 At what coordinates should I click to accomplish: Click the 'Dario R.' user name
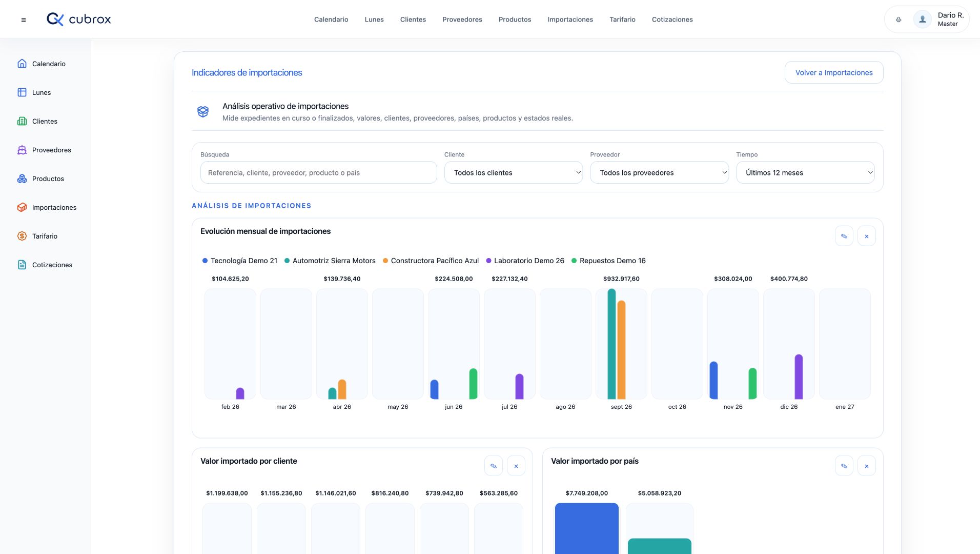[951, 15]
